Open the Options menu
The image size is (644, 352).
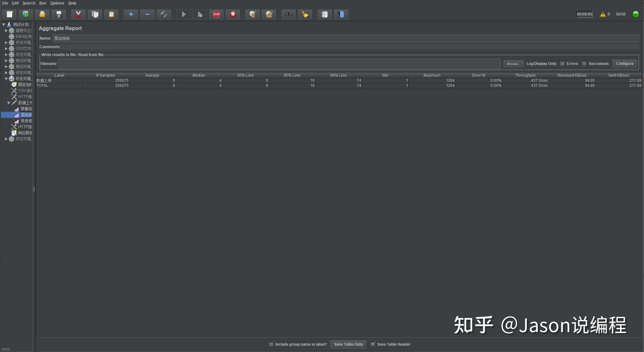[57, 3]
